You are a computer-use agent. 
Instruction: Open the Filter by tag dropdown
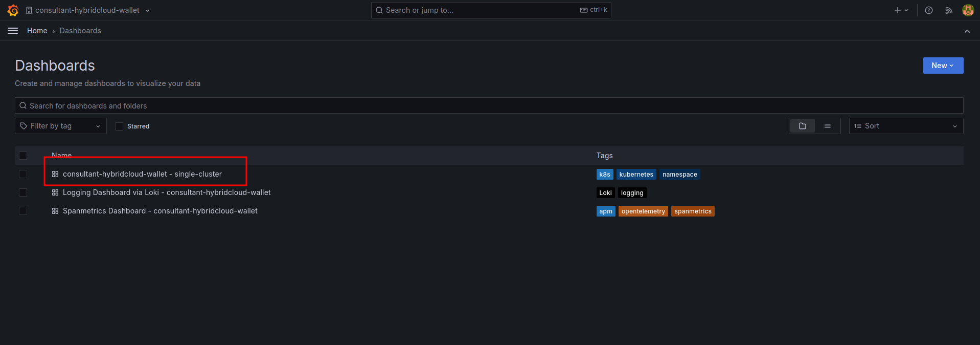pyautogui.click(x=61, y=126)
